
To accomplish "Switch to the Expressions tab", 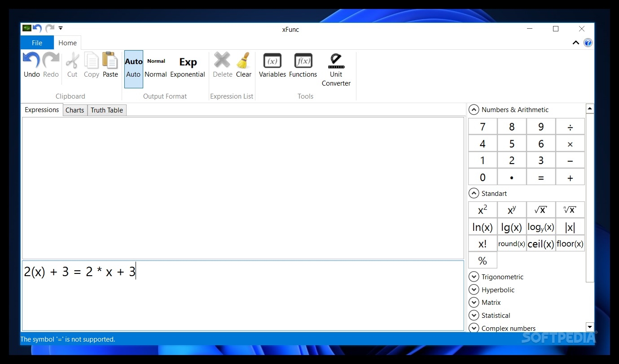I will 42,110.
